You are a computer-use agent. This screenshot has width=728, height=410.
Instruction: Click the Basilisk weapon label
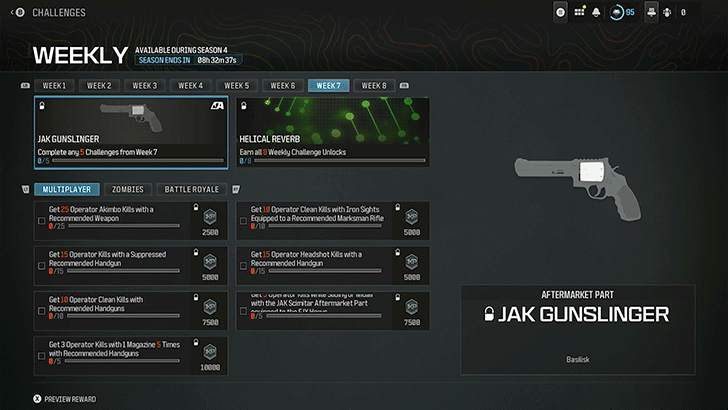[x=578, y=359]
